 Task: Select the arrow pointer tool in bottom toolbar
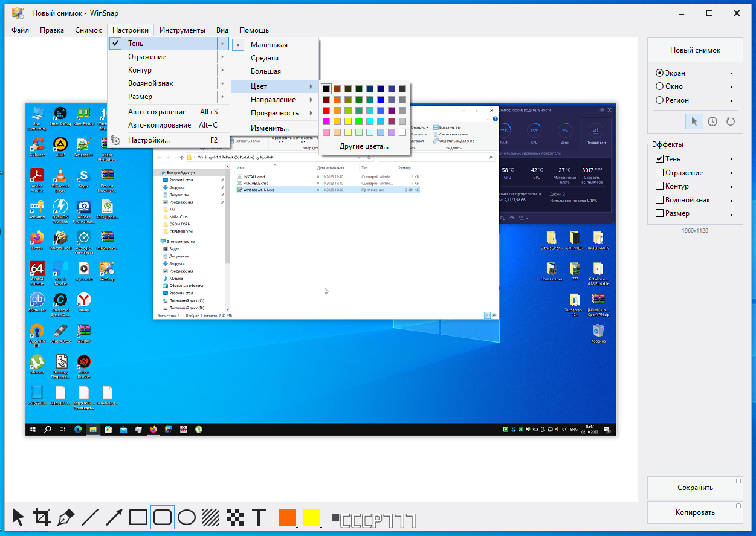point(18,517)
